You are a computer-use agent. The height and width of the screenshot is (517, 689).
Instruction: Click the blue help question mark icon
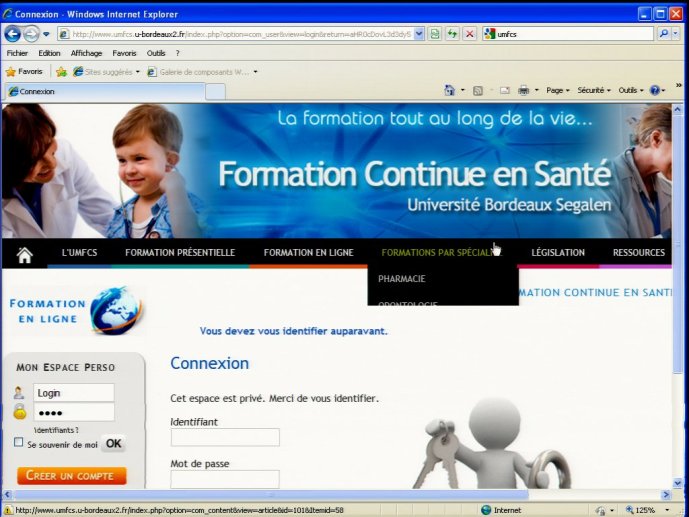click(x=655, y=90)
